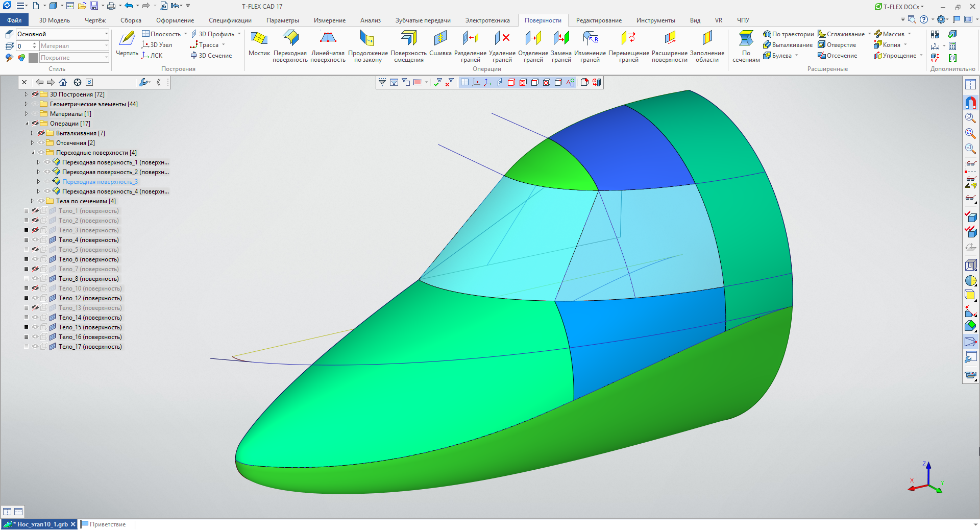
Task: Pick the Замена граней tool
Action: 561,46
